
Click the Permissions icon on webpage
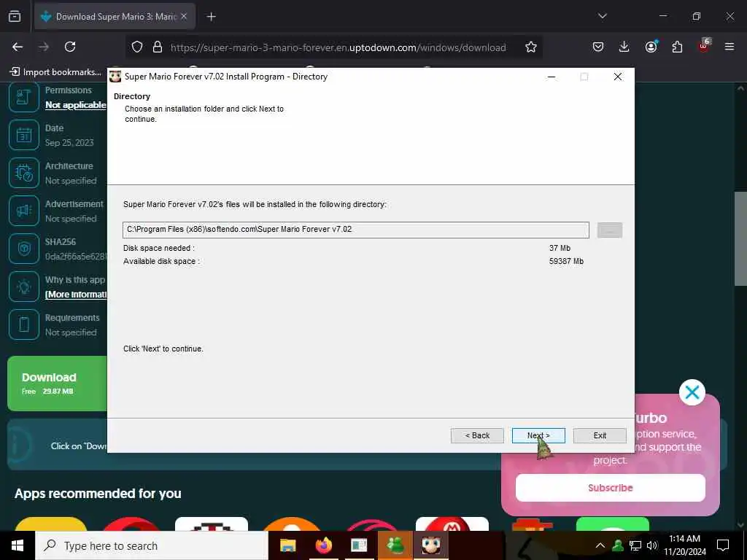point(24,97)
